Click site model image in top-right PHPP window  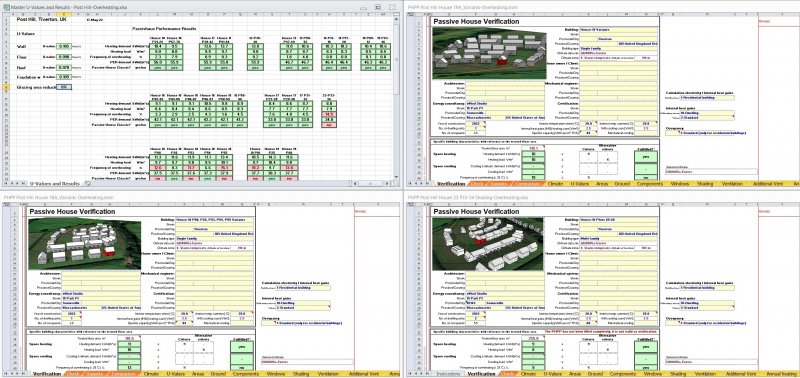(x=489, y=53)
